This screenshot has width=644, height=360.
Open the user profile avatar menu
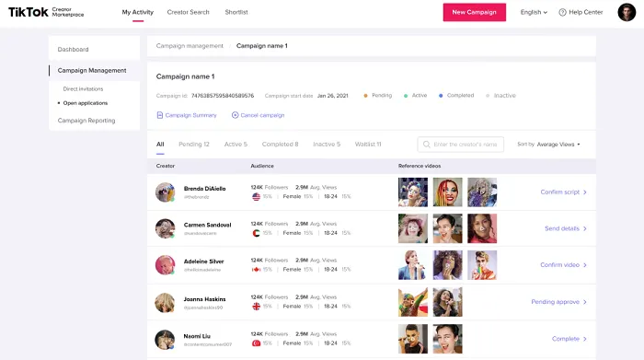(627, 12)
